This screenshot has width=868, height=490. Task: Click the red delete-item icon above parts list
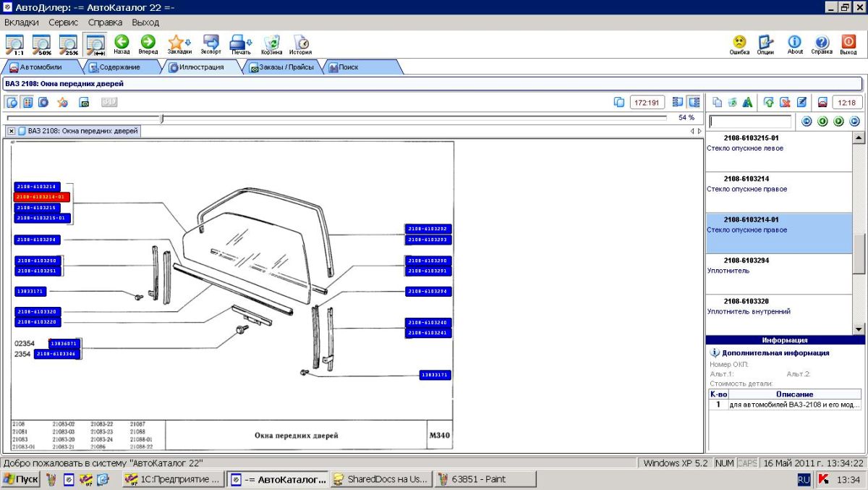(785, 102)
